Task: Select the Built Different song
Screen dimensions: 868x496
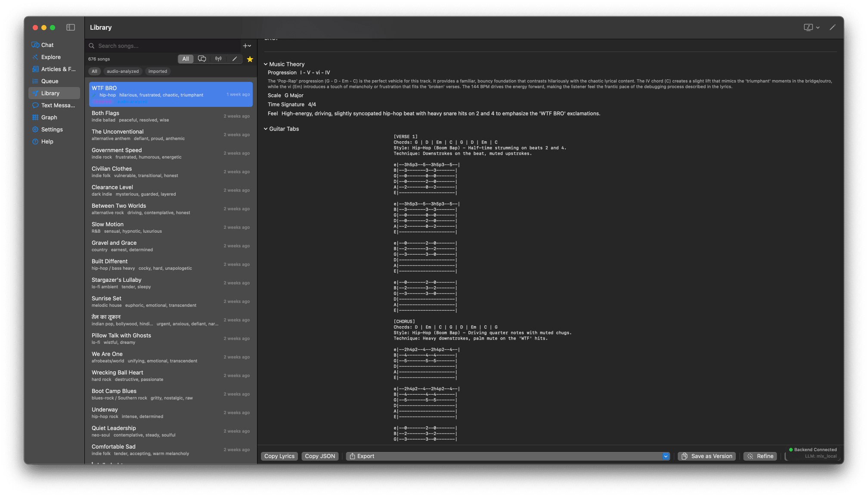Action: pos(170,265)
